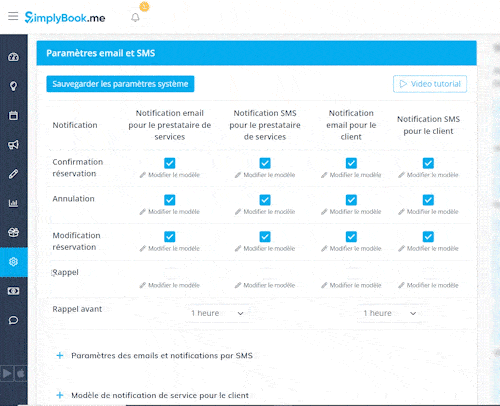
Task: Open the bar chart reports icon
Action: [13, 203]
